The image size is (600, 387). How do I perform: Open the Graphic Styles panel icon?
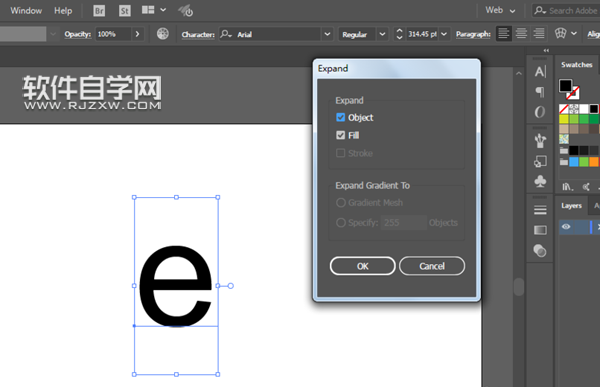point(540,162)
